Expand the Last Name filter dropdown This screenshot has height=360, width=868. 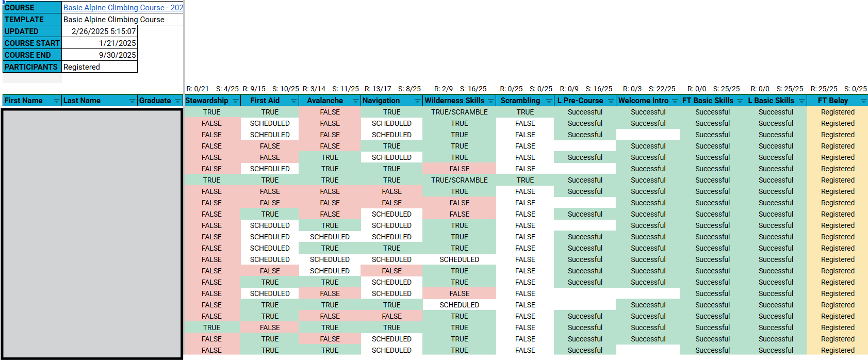pyautogui.click(x=132, y=101)
